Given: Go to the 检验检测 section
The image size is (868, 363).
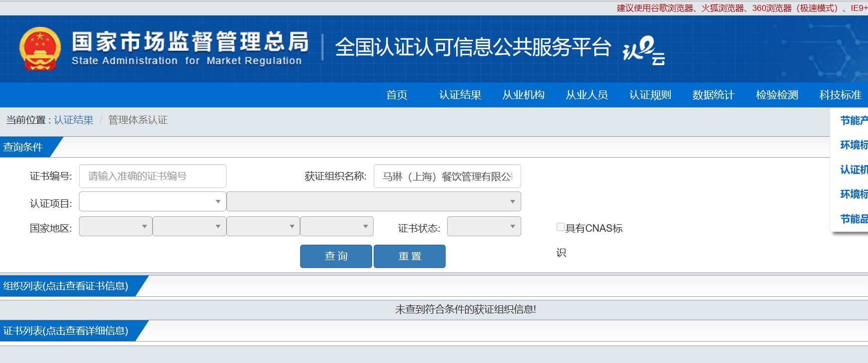Looking at the screenshot, I should coord(777,95).
